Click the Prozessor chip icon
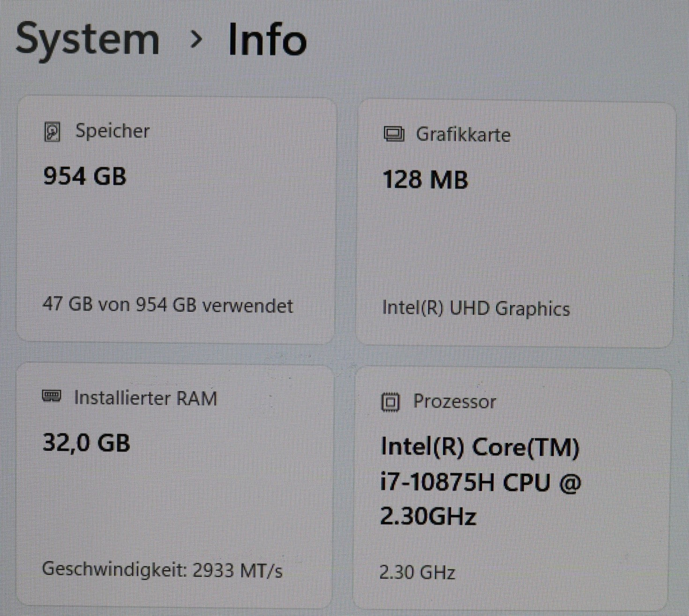689x616 pixels. [390, 402]
